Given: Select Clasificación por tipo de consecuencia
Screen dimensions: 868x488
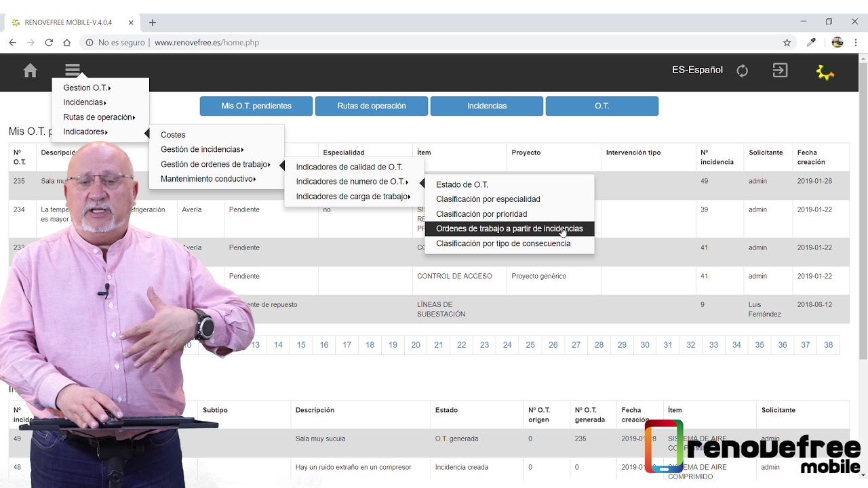Looking at the screenshot, I should [503, 244].
